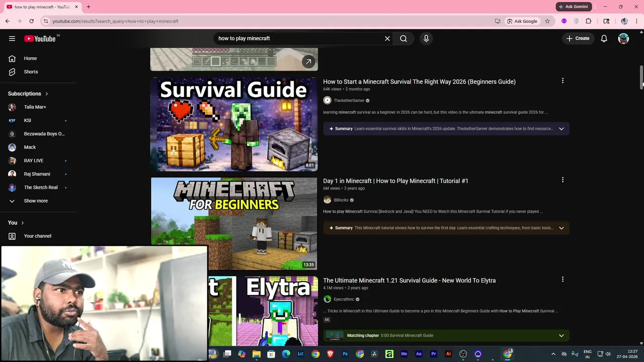The width and height of the screenshot is (644, 362).
Task: Open three-dot menu for Ultimate Minecraft 1.21 video
Action: coord(562,280)
